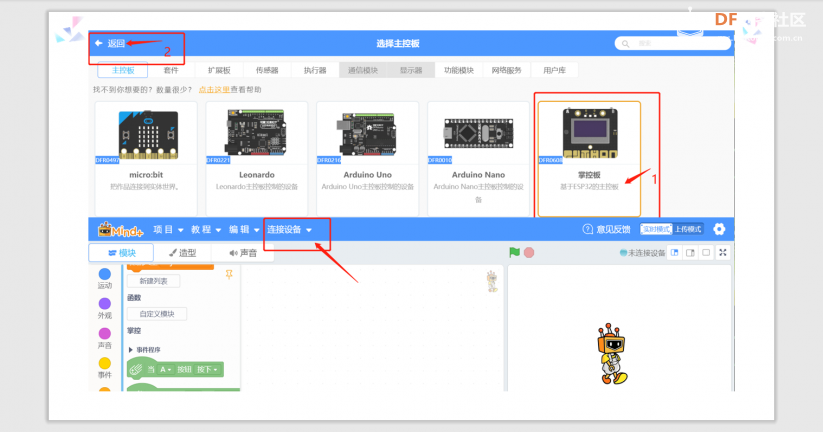Open the 教程 dropdown menu
Viewport: 823px width, 432px height.
206,229
